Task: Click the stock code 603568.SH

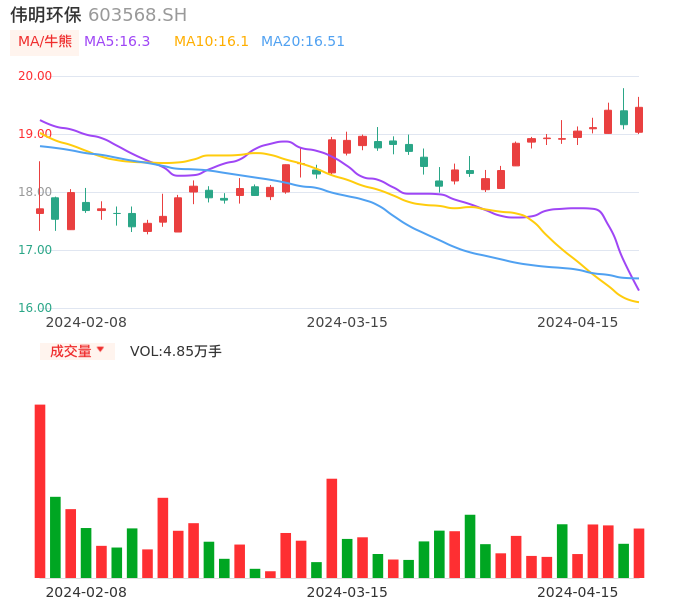Action: tap(137, 15)
